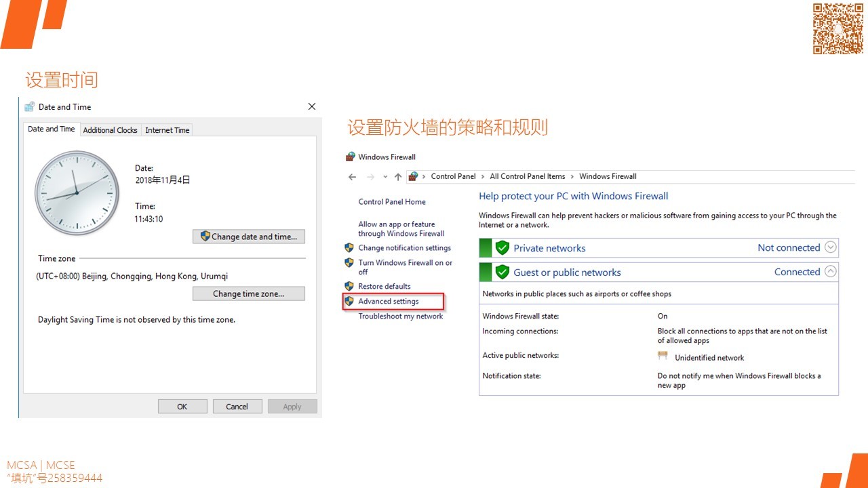Open Allow an app or feature link
This screenshot has height=488, width=868.
coord(401,229)
